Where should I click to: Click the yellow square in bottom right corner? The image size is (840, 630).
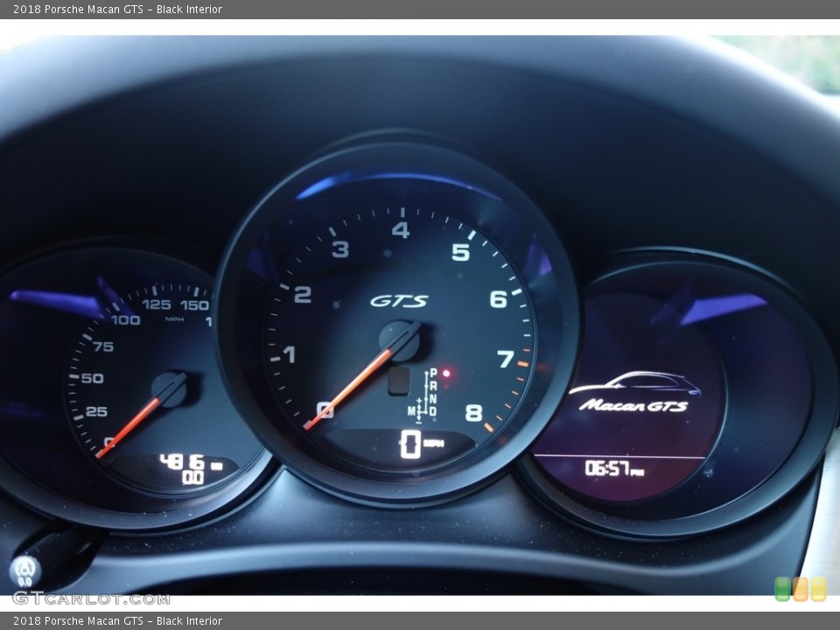[x=818, y=589]
